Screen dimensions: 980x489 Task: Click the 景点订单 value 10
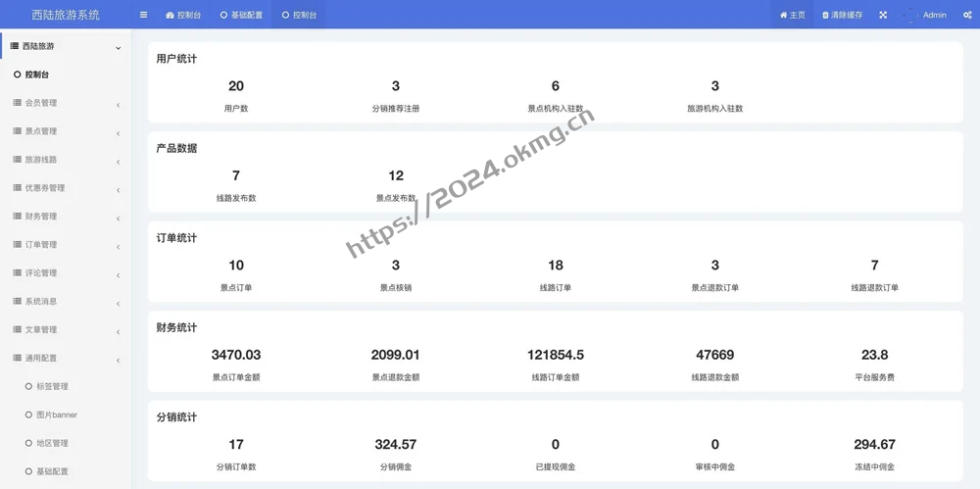236,266
